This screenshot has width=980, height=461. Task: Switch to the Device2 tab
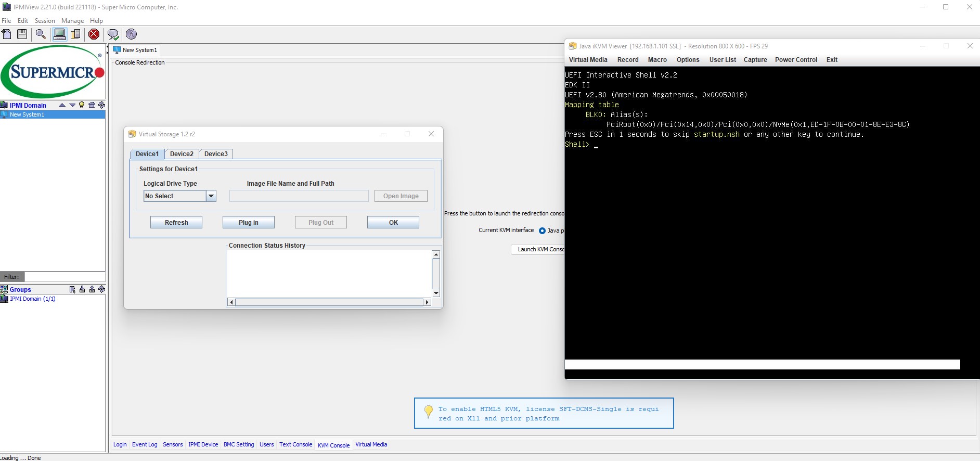point(182,154)
